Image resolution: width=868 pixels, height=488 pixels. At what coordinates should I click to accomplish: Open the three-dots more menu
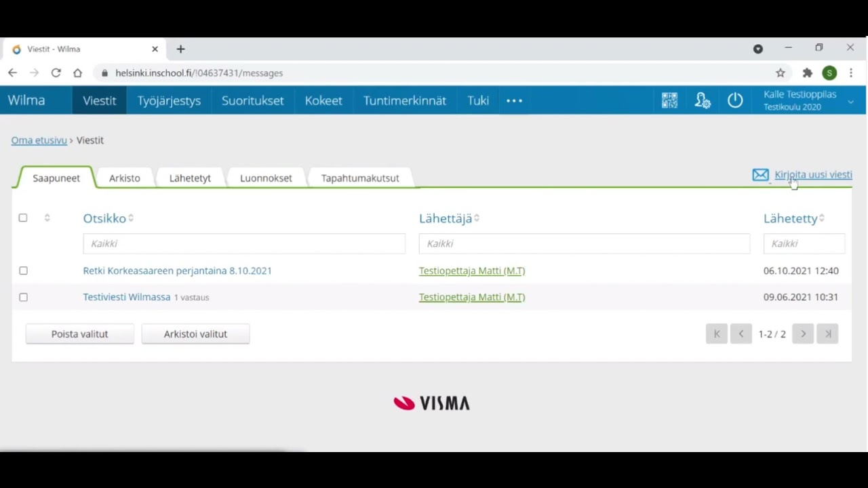pos(514,100)
